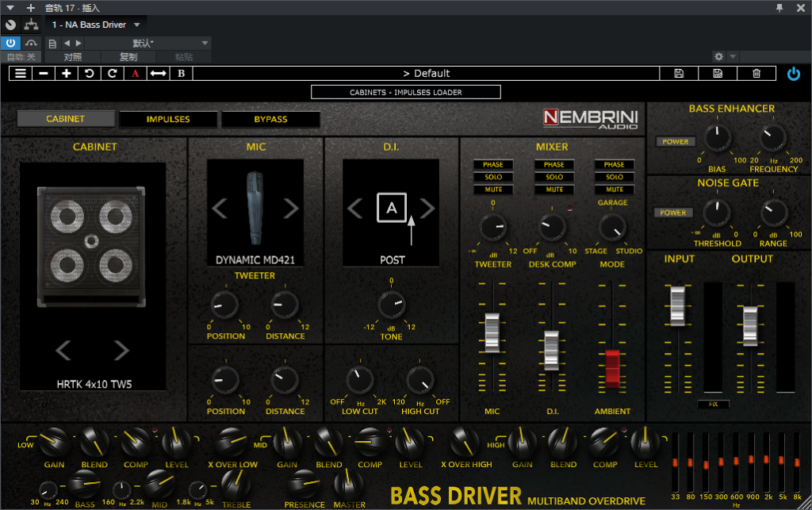
Task: Enable the Noise Gate POWER button
Action: tap(672, 213)
